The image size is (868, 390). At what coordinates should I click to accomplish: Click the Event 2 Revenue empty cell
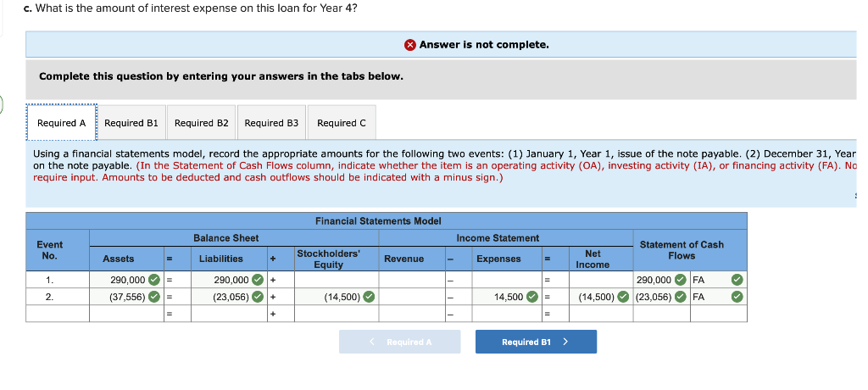pos(413,298)
